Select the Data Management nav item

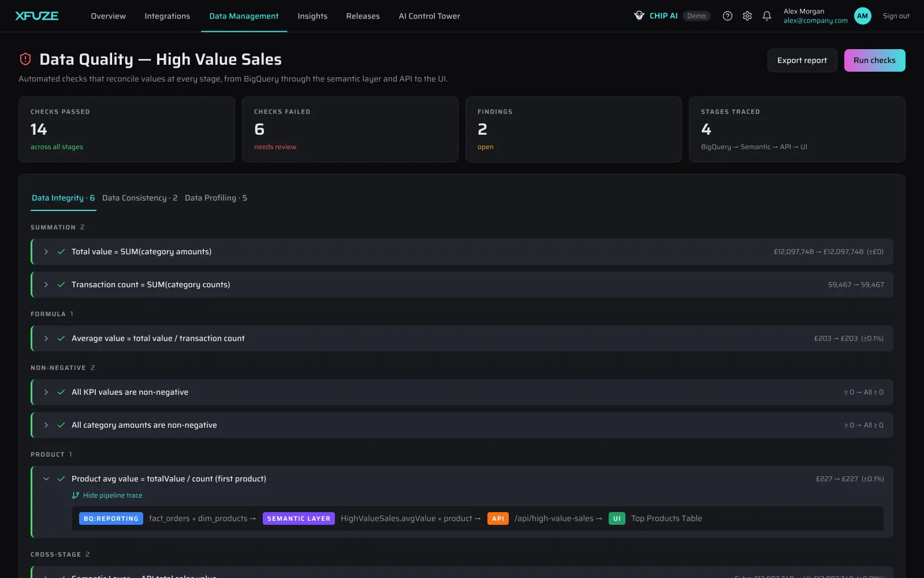click(244, 16)
